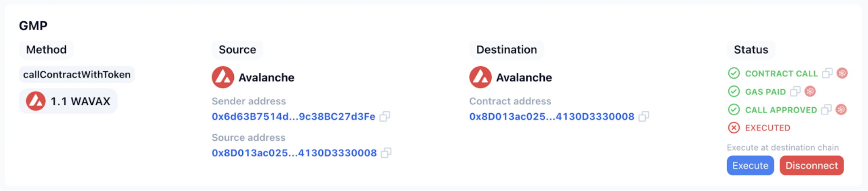Open explorer icon next to CALL APPROVED
The width and height of the screenshot is (868, 191).
tap(841, 109)
